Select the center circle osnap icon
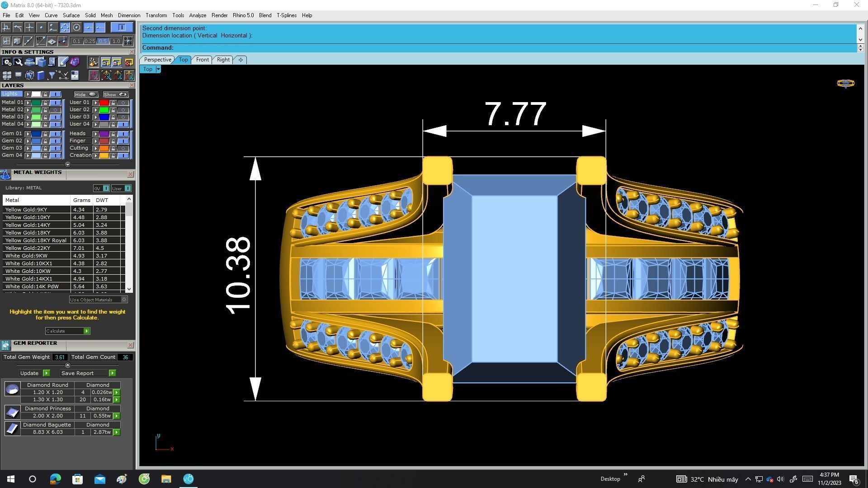The height and width of the screenshot is (488, 868). pyautogui.click(x=77, y=28)
